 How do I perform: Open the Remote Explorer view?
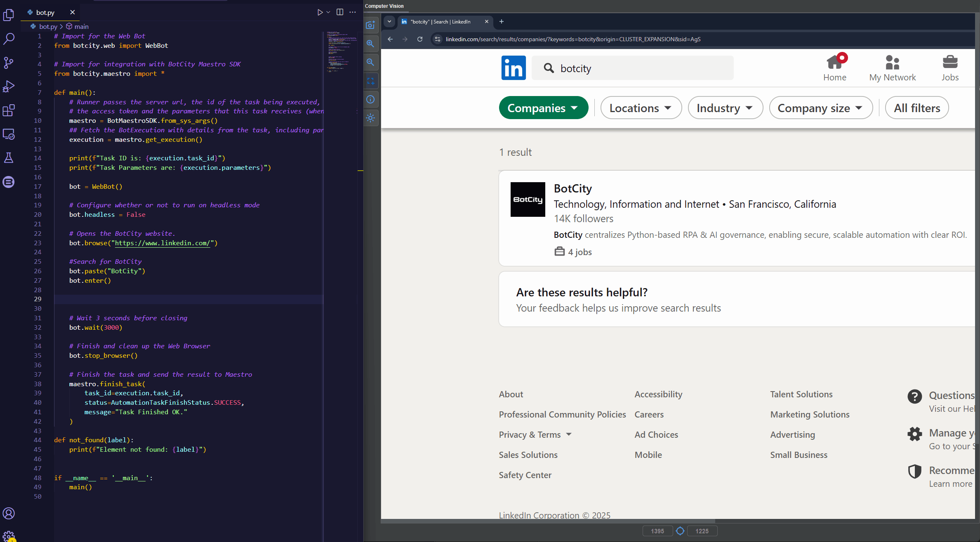pyautogui.click(x=9, y=134)
